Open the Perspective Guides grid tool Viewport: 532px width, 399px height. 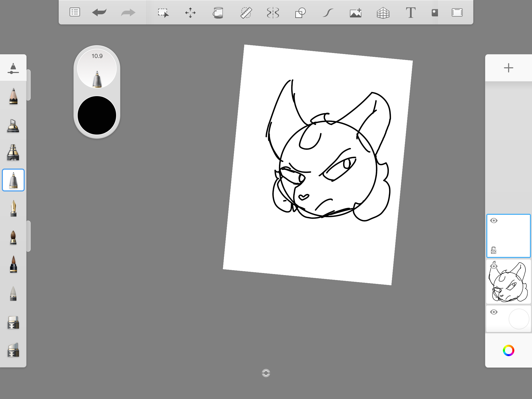pos(383,12)
